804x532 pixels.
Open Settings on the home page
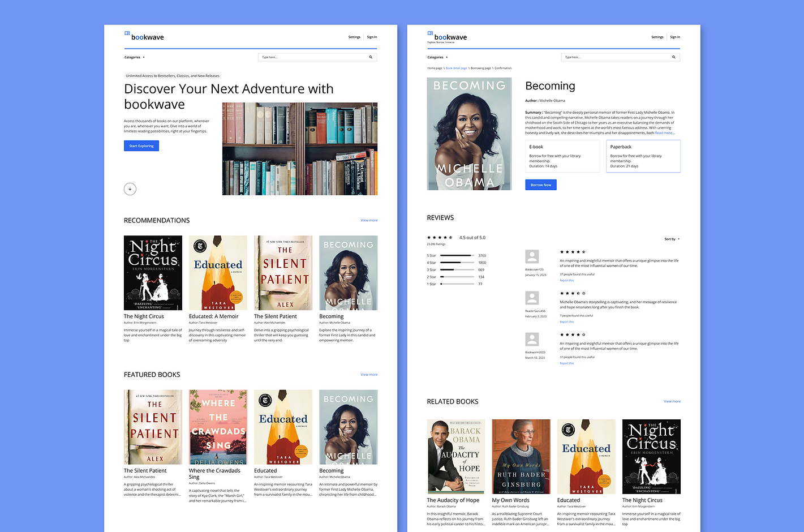(x=354, y=37)
